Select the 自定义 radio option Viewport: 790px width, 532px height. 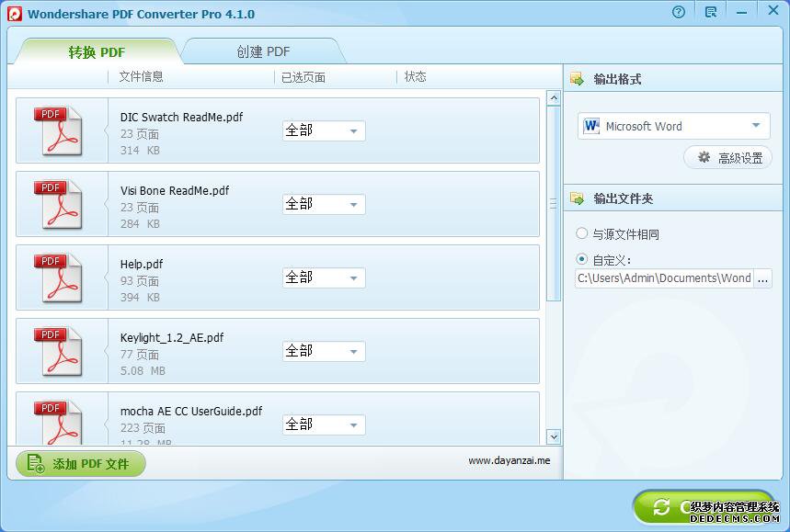point(581,259)
